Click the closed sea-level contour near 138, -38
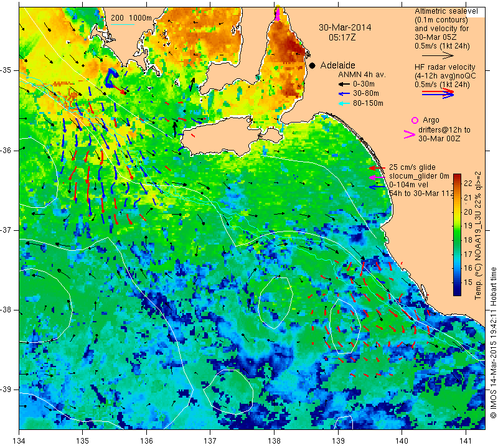This screenshot has width=498, height=448. (x=275, y=302)
